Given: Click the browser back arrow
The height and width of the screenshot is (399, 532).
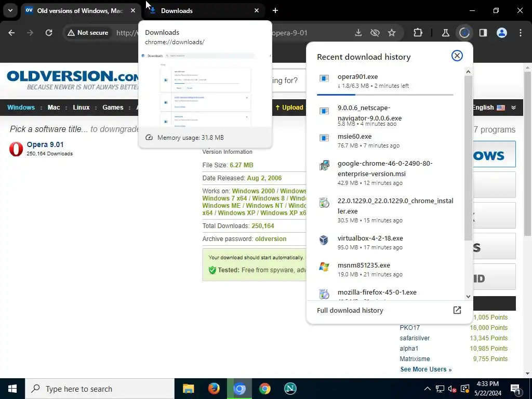Looking at the screenshot, I should click(x=11, y=33).
